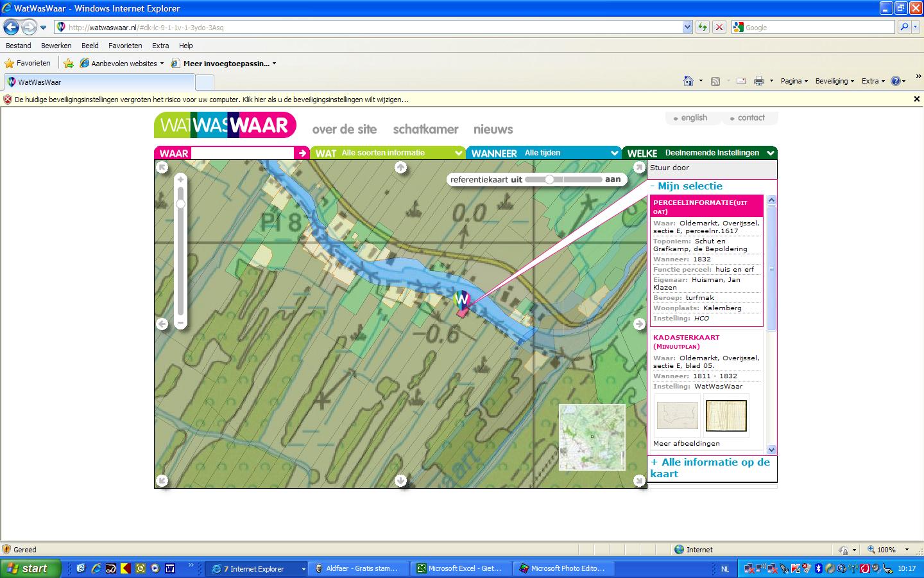The width and height of the screenshot is (924, 578).
Task: Open the Bestand menu
Action: tap(19, 46)
